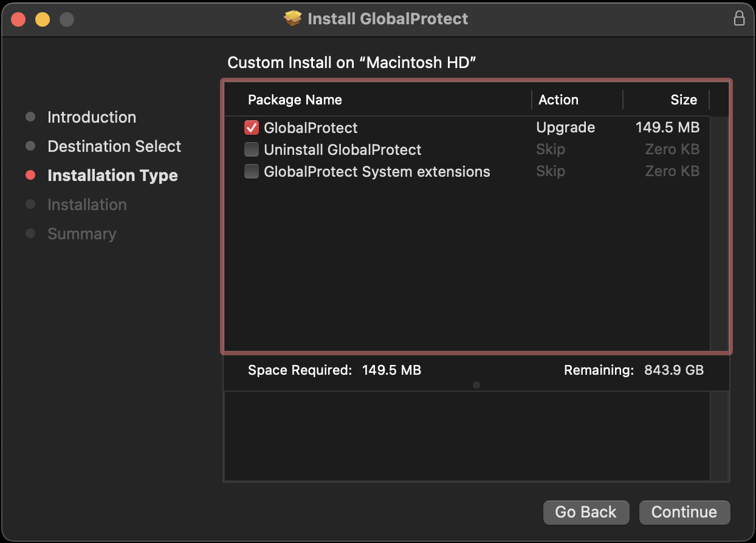The image size is (756, 543).
Task: Select the Uninstall GlobalProtect row name
Action: [343, 150]
